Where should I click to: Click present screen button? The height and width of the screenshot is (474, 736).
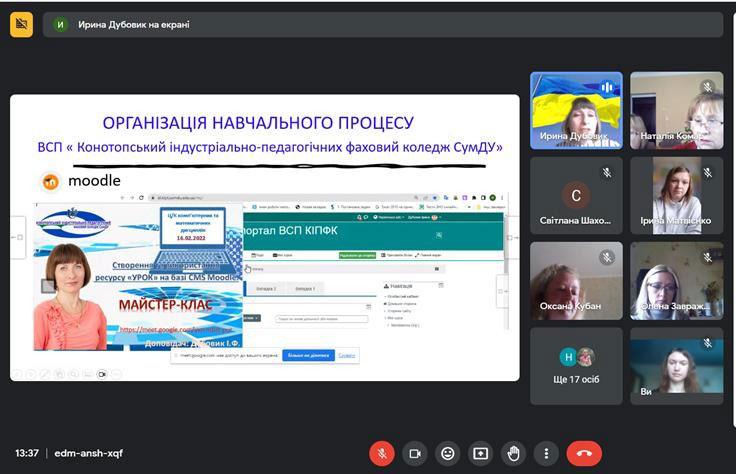[481, 453]
